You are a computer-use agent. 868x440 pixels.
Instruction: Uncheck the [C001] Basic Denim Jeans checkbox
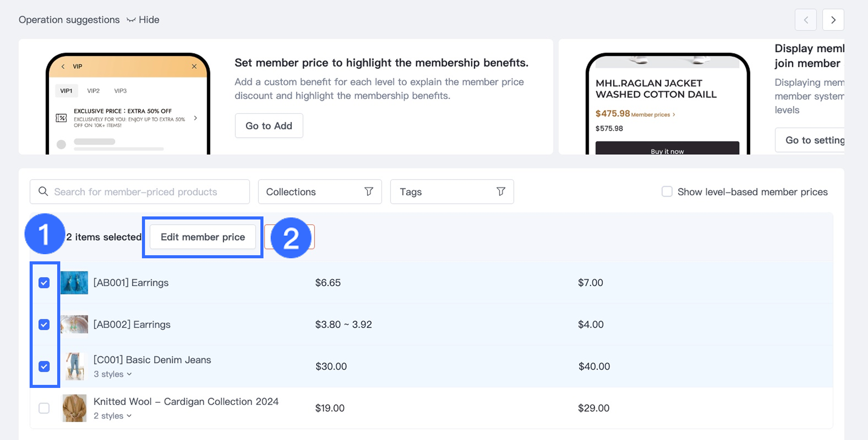tap(44, 366)
